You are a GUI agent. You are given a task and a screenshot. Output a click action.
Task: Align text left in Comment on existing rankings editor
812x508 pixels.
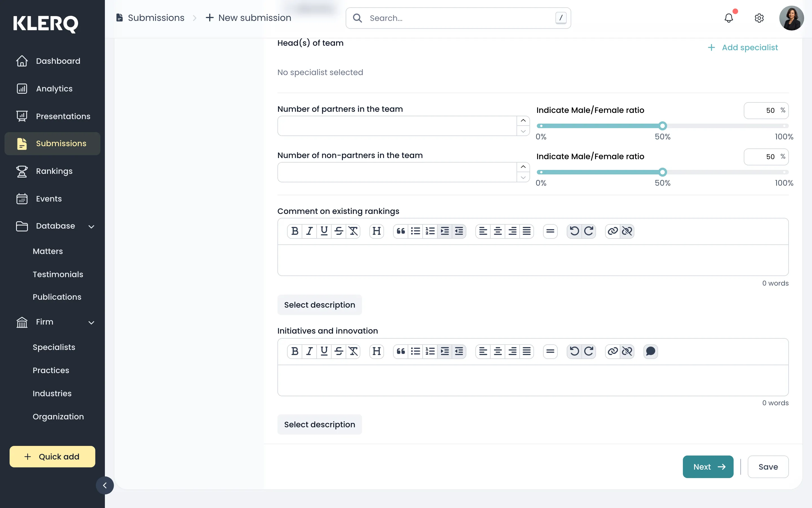tap(483, 231)
